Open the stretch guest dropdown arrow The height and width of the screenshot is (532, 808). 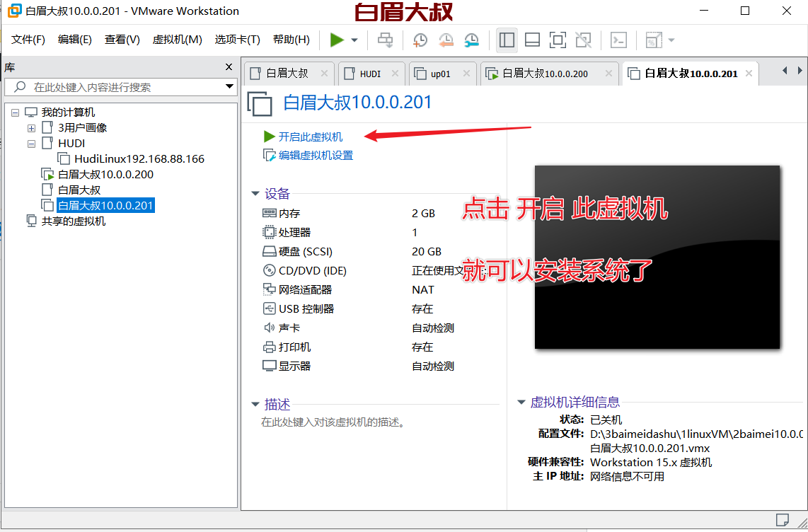tap(671, 40)
